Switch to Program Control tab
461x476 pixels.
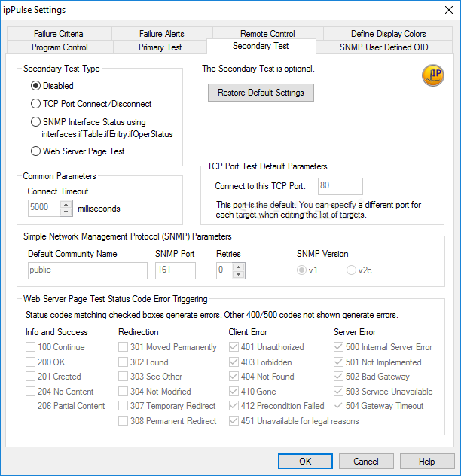click(x=60, y=47)
